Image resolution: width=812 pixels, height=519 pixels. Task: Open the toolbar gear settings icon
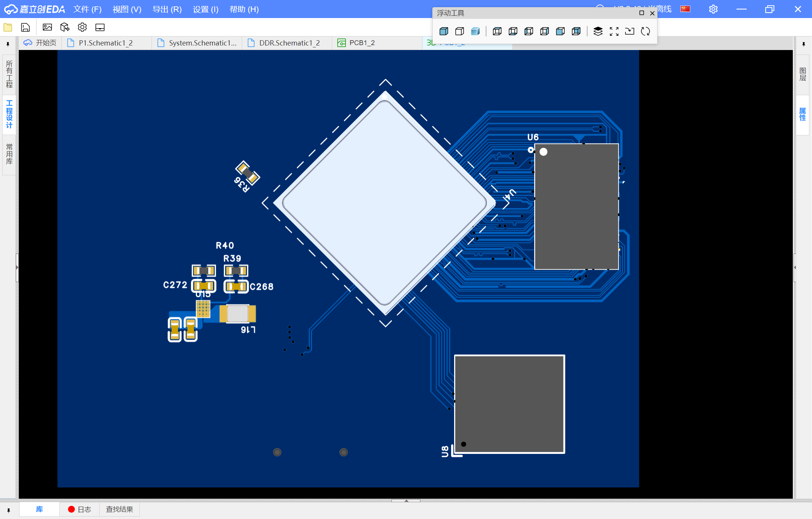coord(82,27)
